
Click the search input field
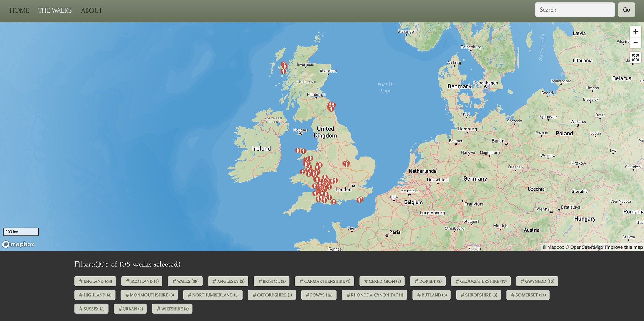point(575,9)
